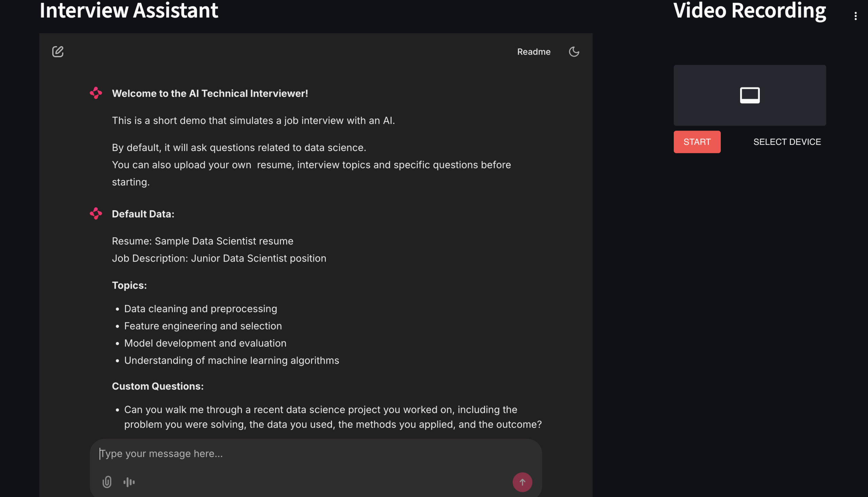Click the screen icon in video preview
Screen dimensions: 868x497
[x=749, y=95]
